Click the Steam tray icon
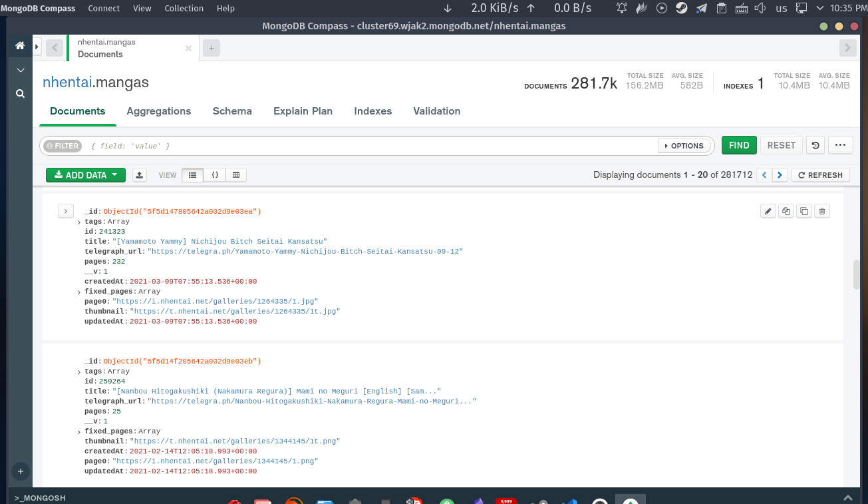 click(681, 8)
